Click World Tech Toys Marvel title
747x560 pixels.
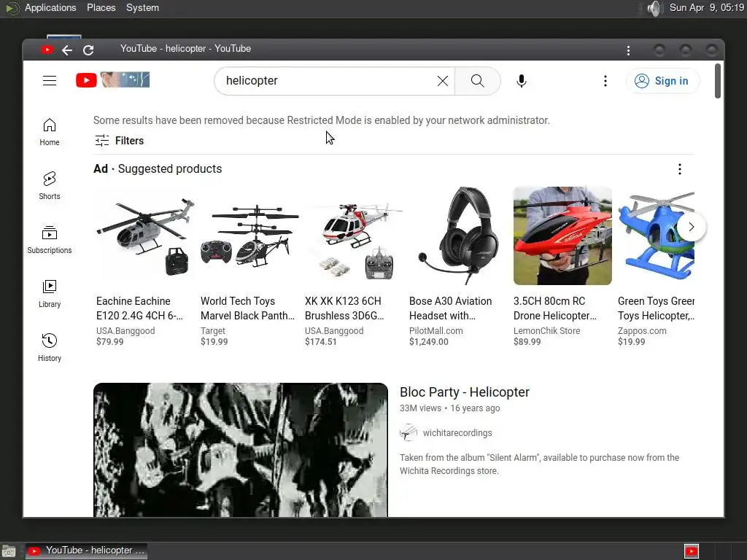click(x=248, y=308)
